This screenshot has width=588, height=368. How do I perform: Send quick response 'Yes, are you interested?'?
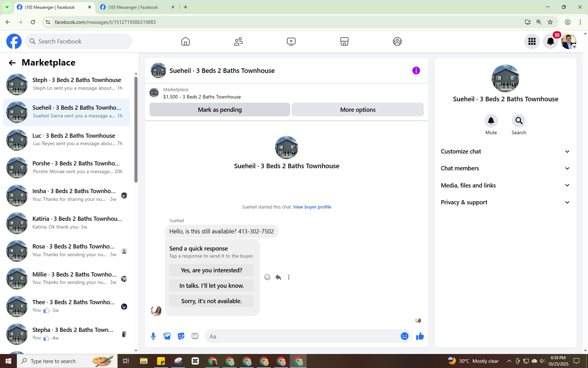pyautogui.click(x=211, y=270)
